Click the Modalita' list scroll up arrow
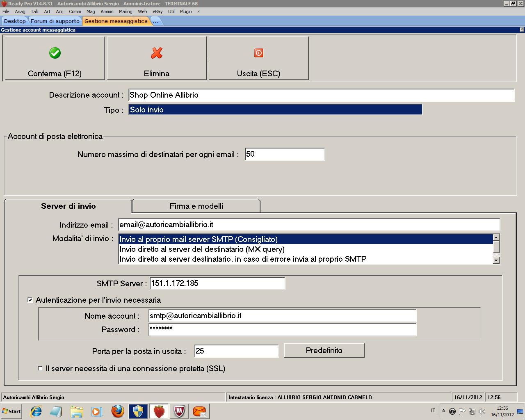The width and height of the screenshot is (525, 420). [x=496, y=237]
